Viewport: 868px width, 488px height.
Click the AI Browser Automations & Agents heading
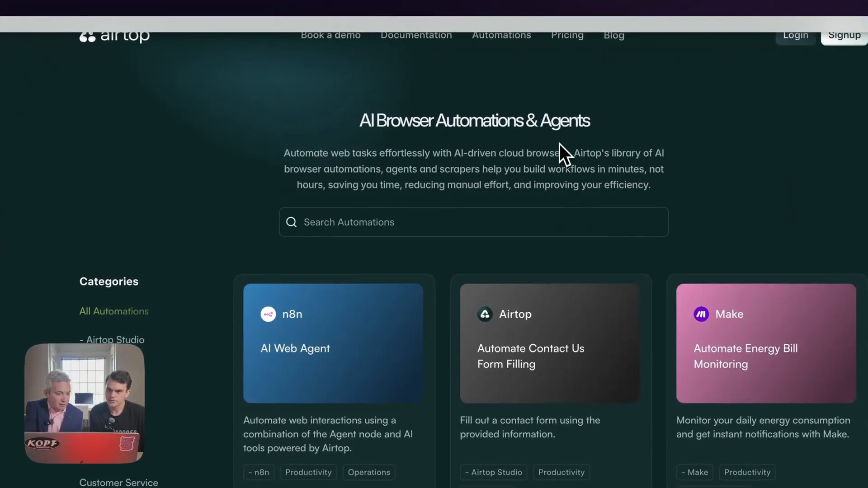(x=474, y=121)
